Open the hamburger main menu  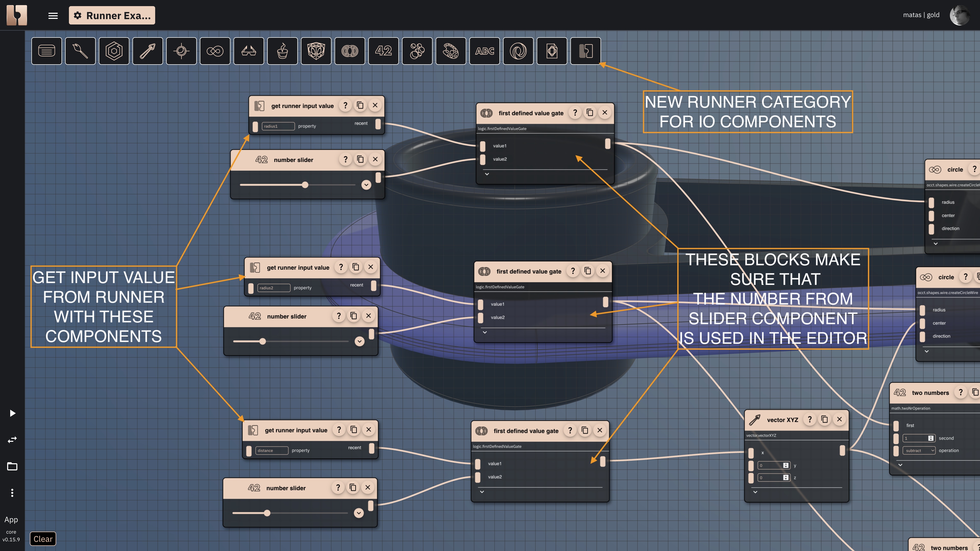pyautogui.click(x=53, y=16)
